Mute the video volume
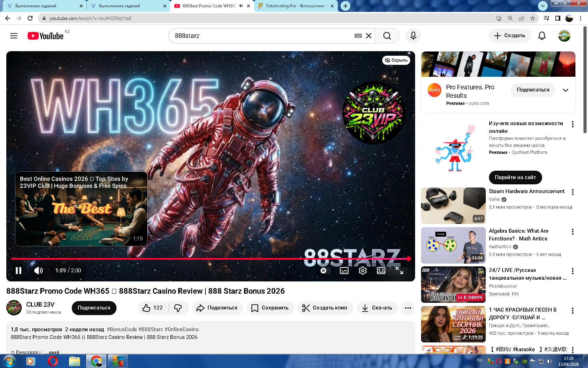This screenshot has height=368, width=588. tap(38, 271)
